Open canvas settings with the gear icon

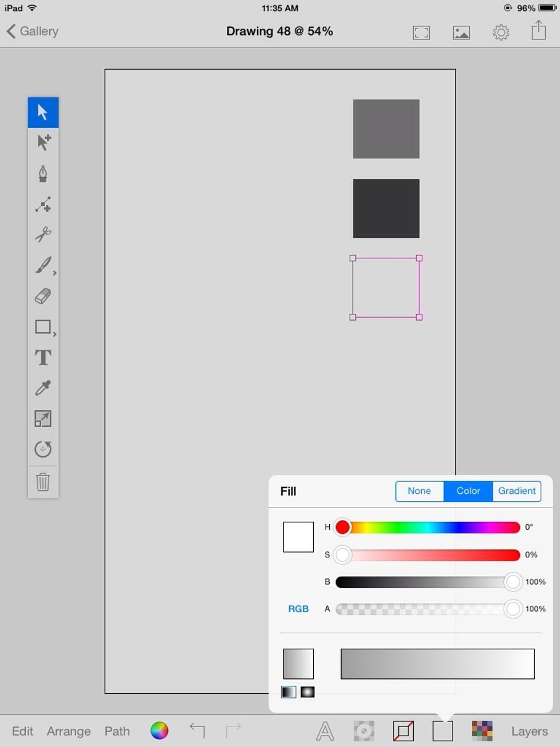click(x=501, y=31)
